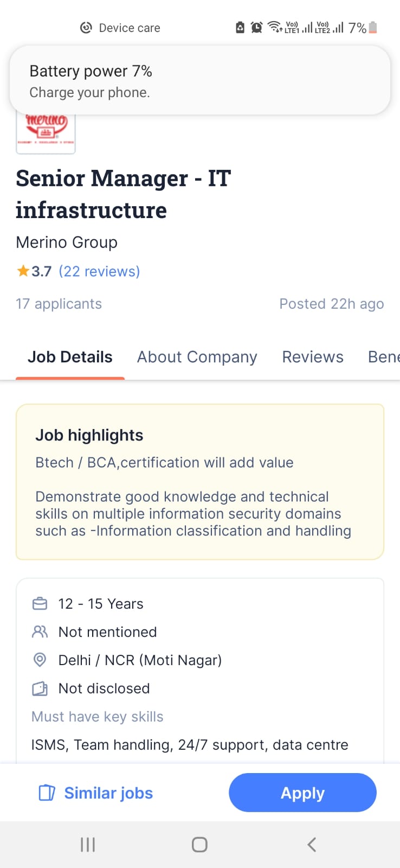Tap the people vacancies icon

pyautogui.click(x=40, y=632)
